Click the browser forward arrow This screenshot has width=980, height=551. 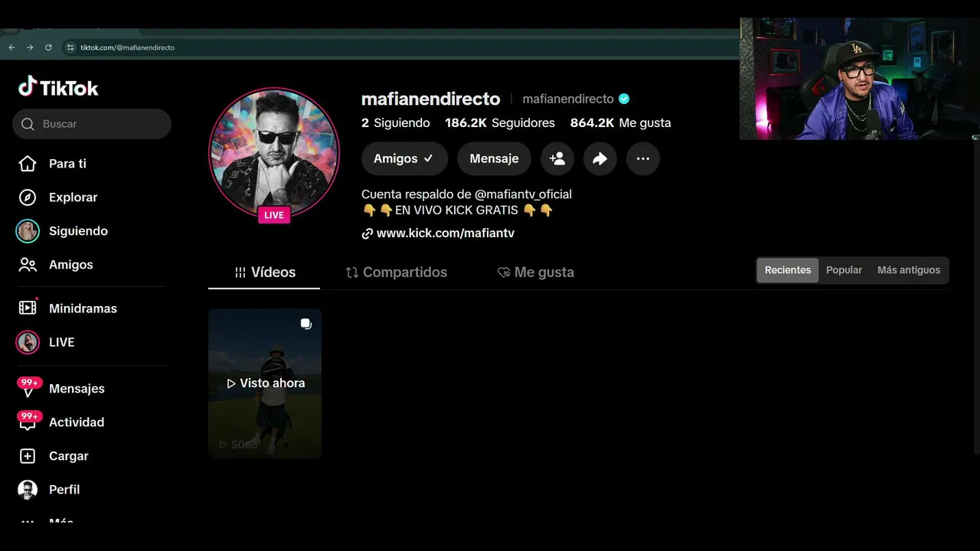(x=30, y=47)
